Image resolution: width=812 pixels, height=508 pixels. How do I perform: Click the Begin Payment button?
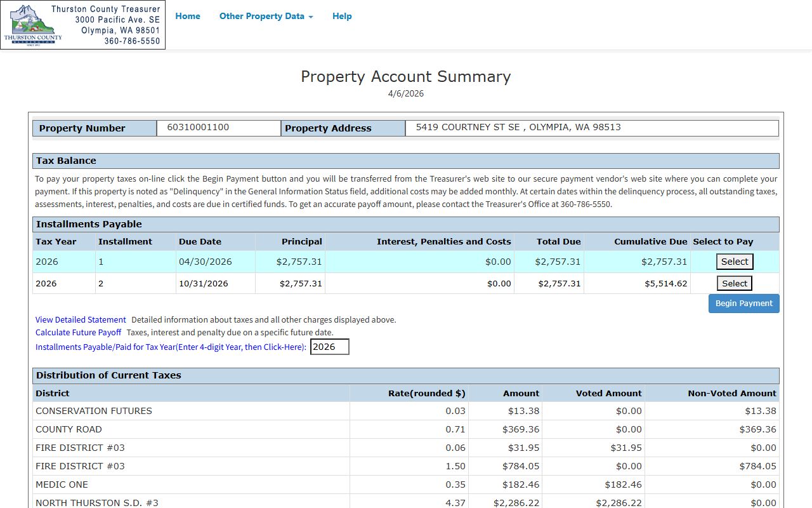click(x=743, y=304)
